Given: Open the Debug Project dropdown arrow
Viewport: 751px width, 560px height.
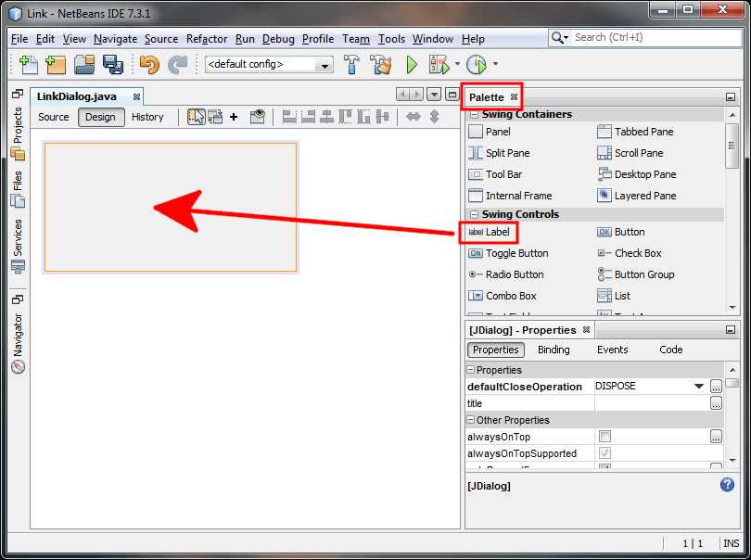Looking at the screenshot, I should (457, 64).
